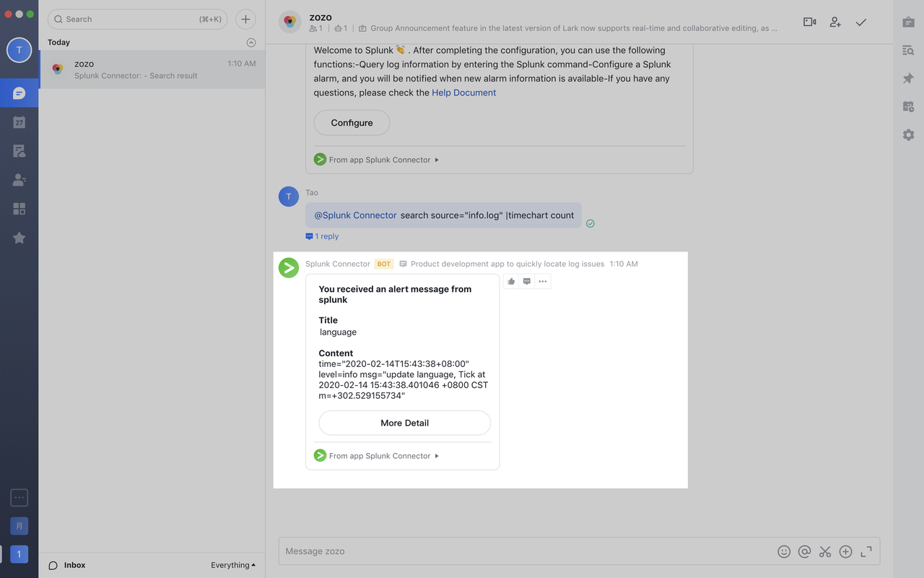Image resolution: width=924 pixels, height=578 pixels.
Task: Open the more options ellipsis on alert
Action: [543, 281]
